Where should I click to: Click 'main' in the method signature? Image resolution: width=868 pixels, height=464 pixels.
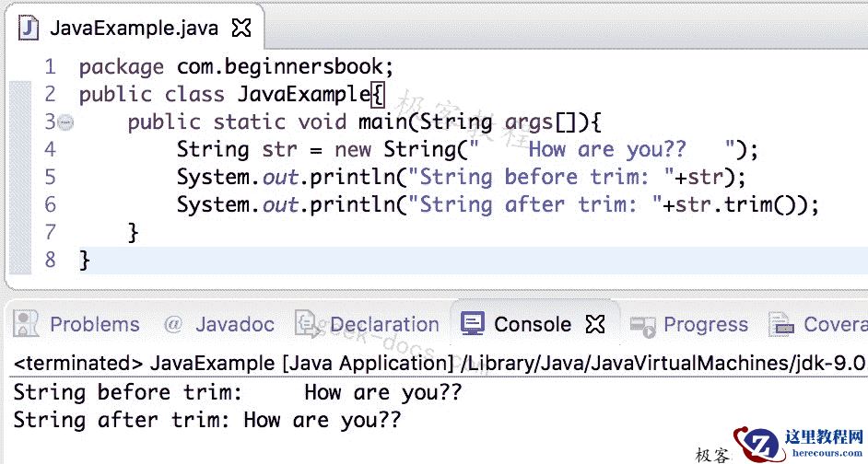tap(383, 122)
